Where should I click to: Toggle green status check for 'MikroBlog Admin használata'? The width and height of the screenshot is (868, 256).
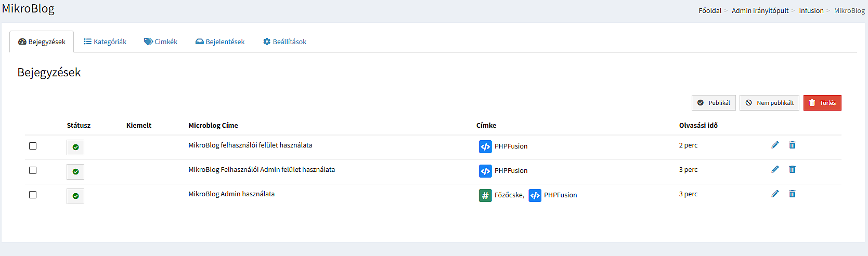click(x=75, y=196)
